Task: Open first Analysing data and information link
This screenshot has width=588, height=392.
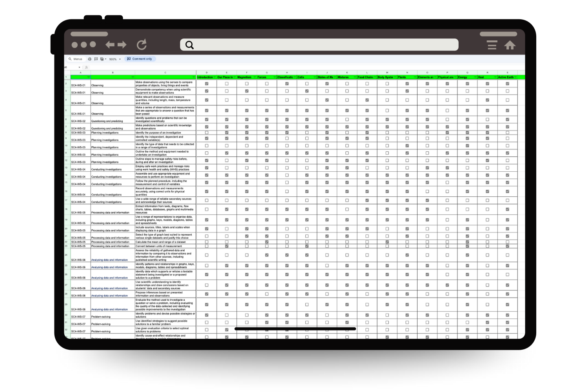Action: (109, 260)
